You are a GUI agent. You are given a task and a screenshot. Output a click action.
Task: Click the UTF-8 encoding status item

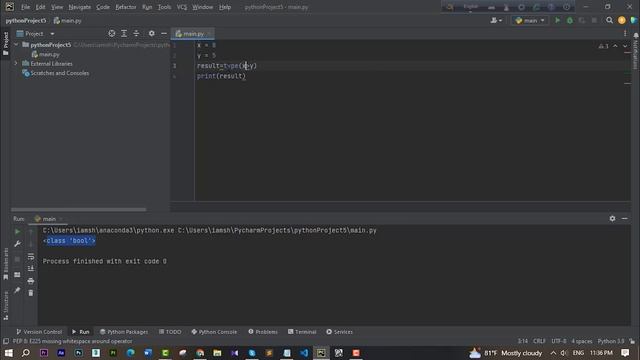click(x=559, y=341)
